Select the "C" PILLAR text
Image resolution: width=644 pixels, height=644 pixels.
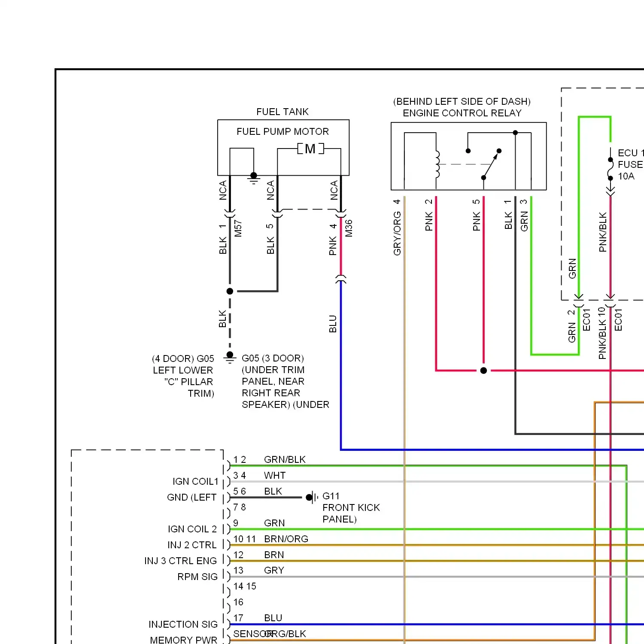click(x=188, y=382)
